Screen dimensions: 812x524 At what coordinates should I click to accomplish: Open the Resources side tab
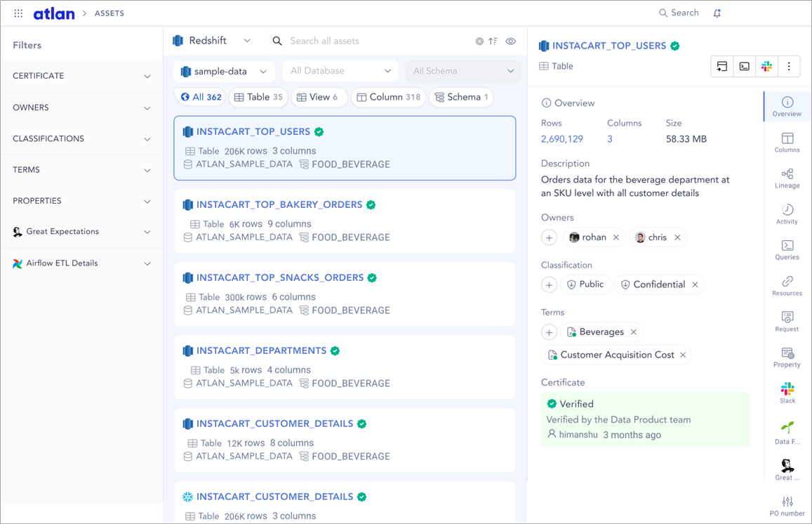pos(787,286)
